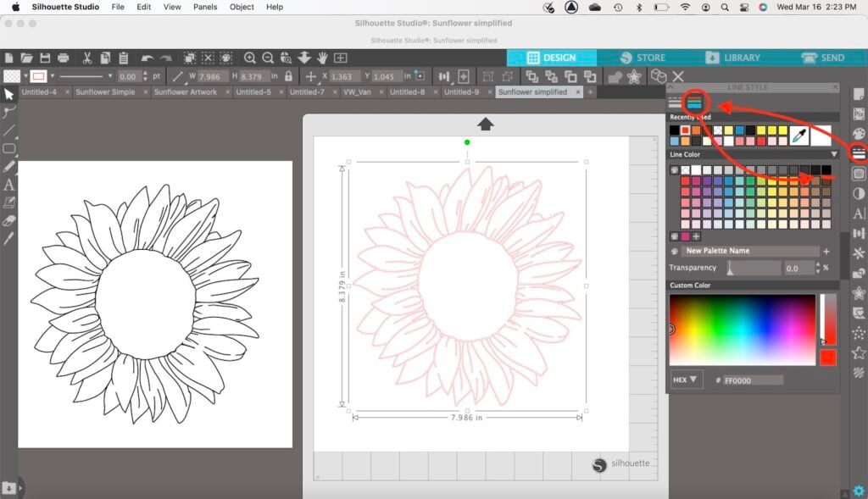Switch to Sunflower Simple tab
The height and width of the screenshot is (499, 868).
pos(105,91)
